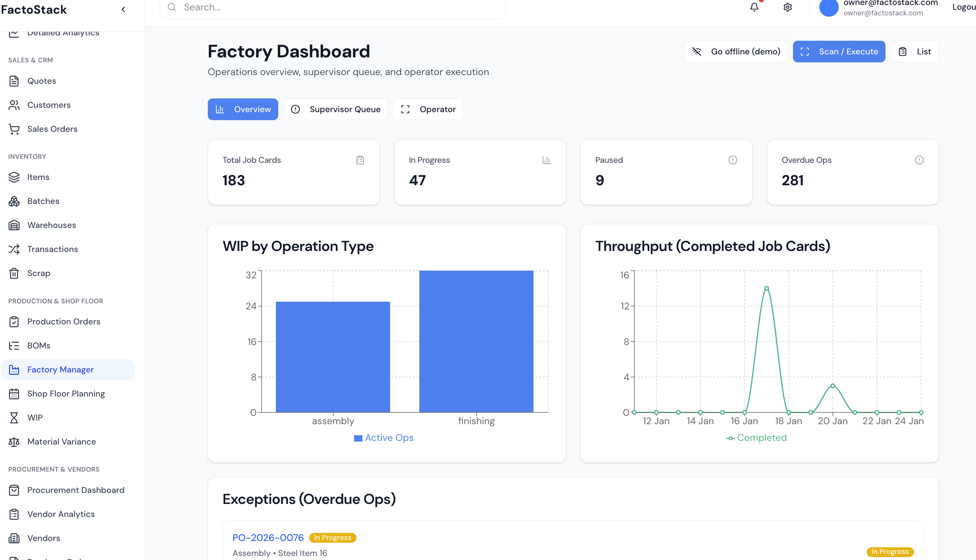Viewport: 976px width, 560px height.
Task: Toggle Go offline (demo) mode
Action: [736, 51]
